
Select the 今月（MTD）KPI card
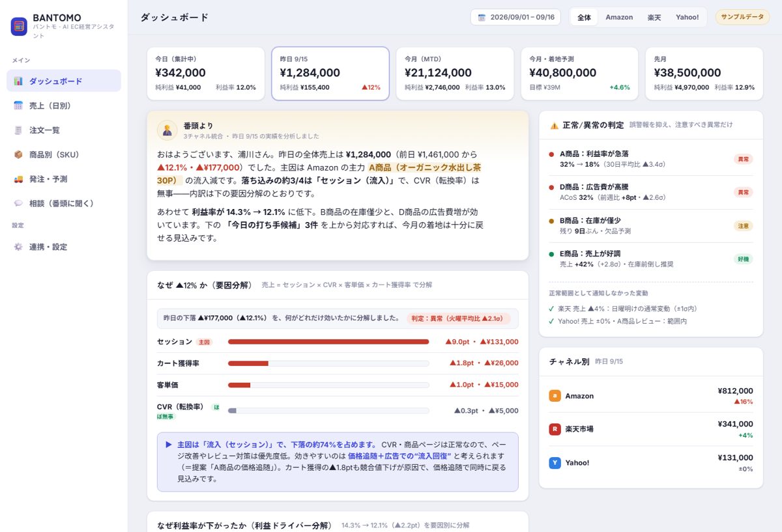pyautogui.click(x=455, y=74)
